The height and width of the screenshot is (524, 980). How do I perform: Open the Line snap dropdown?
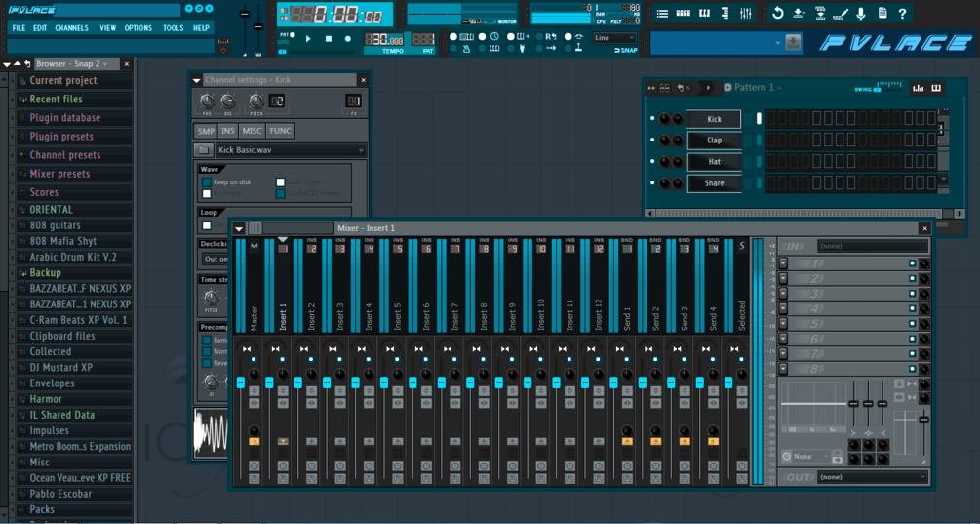coord(614,38)
